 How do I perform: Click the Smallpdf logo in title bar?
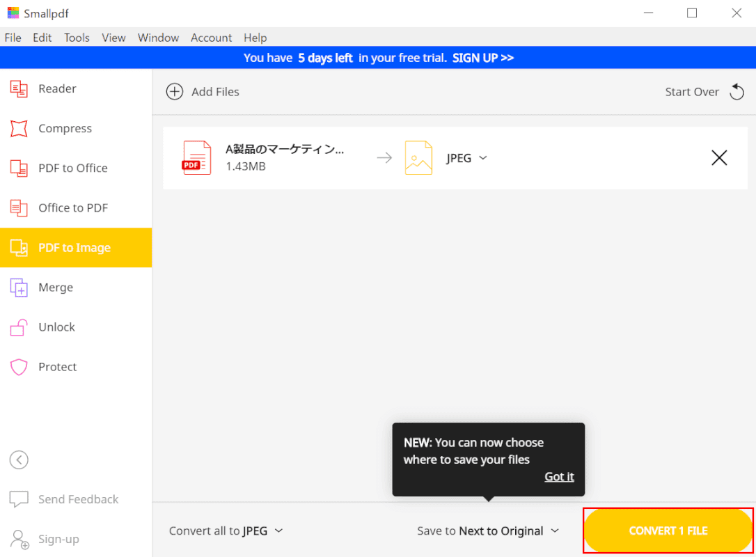point(13,13)
